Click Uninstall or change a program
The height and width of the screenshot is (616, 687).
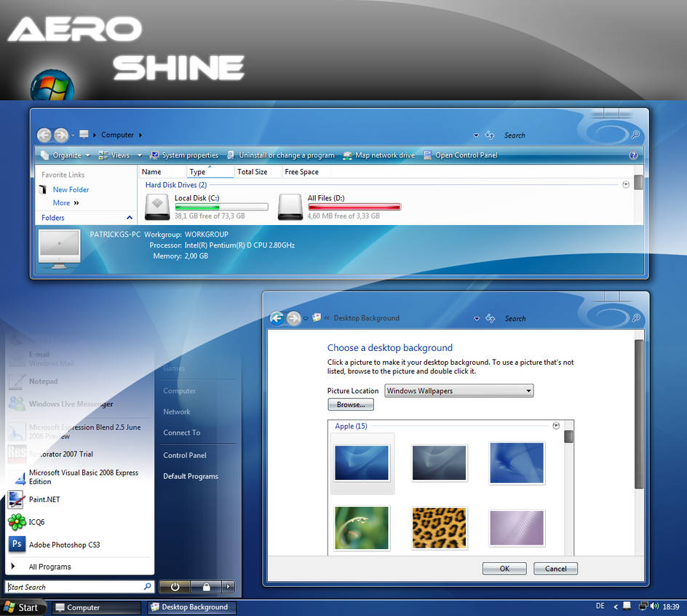(281, 155)
